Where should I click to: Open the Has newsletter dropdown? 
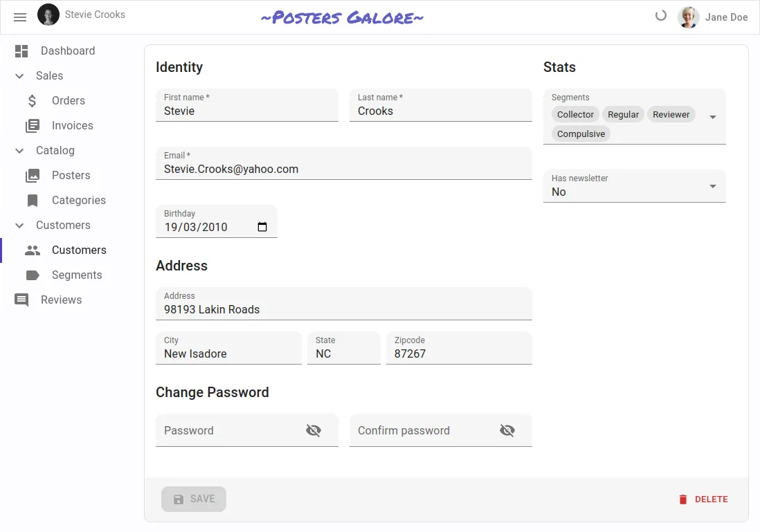pyautogui.click(x=713, y=186)
